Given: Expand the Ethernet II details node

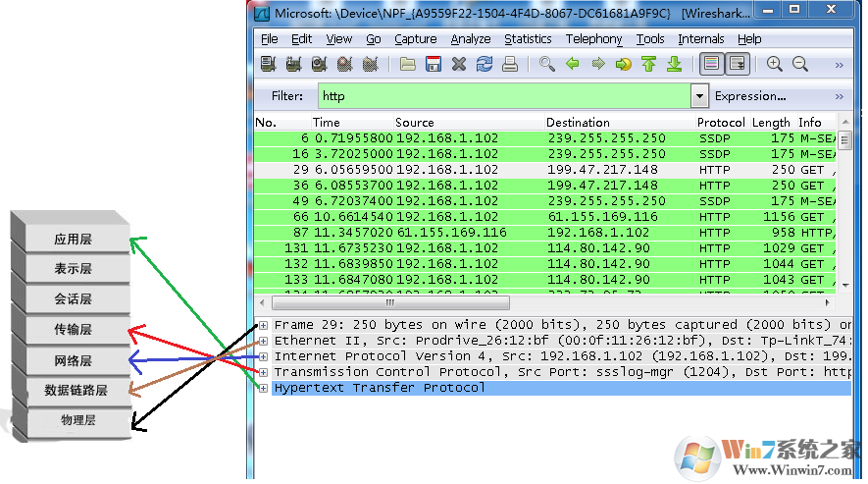Looking at the screenshot, I should pos(264,341).
